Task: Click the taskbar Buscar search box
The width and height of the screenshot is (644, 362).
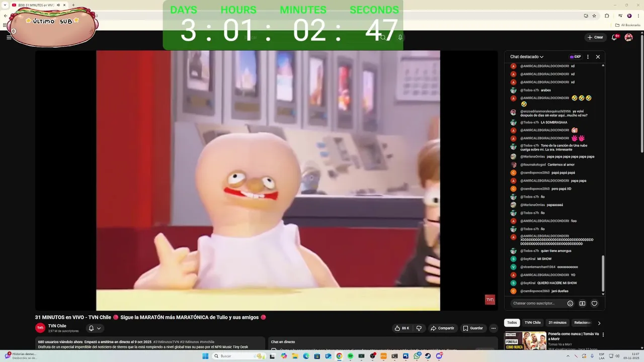Action: click(239, 356)
